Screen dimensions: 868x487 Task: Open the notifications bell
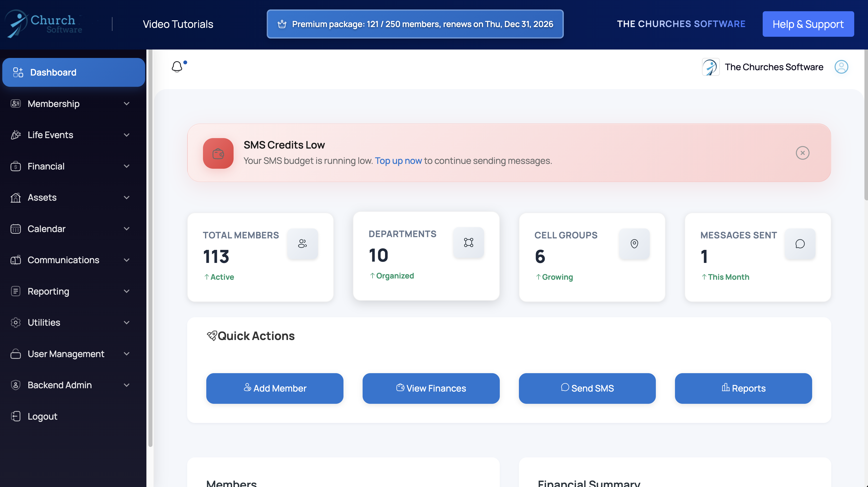(177, 67)
